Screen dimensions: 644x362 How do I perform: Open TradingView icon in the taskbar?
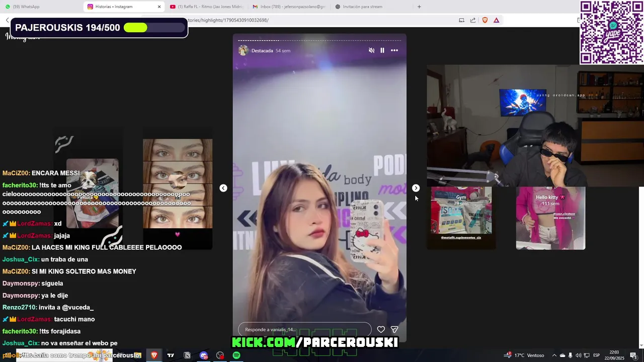point(171,355)
